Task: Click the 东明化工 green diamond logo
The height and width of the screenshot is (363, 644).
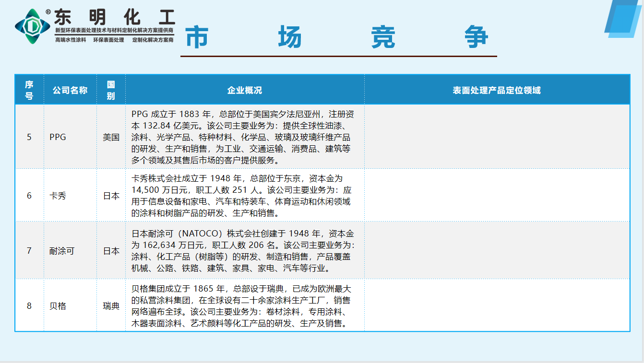Action: click(32, 26)
